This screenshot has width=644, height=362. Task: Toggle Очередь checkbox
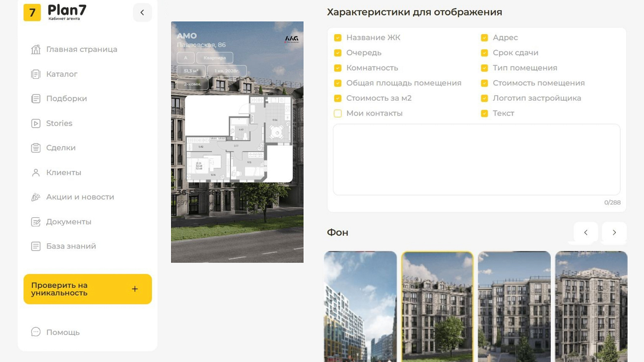[338, 53]
